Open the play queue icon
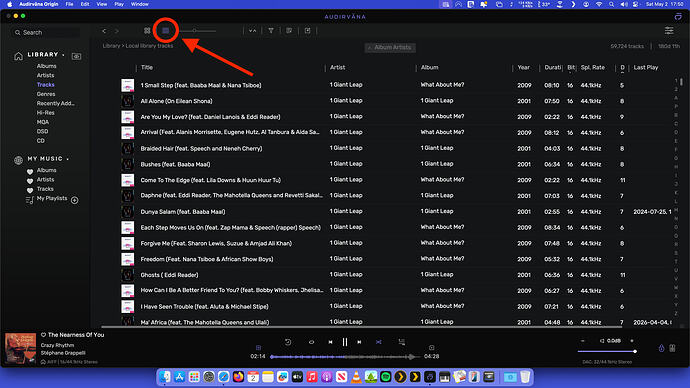This screenshot has height=388, width=690. (402, 342)
